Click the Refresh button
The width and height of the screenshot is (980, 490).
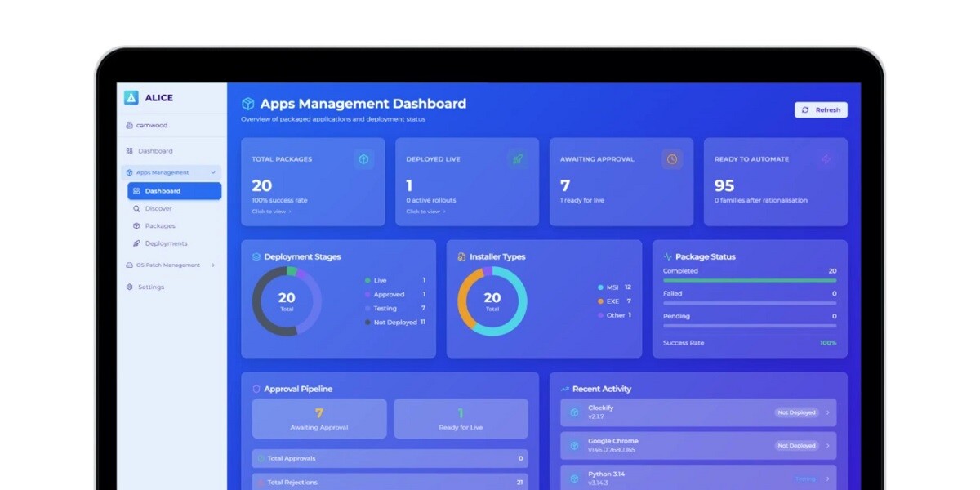point(821,109)
